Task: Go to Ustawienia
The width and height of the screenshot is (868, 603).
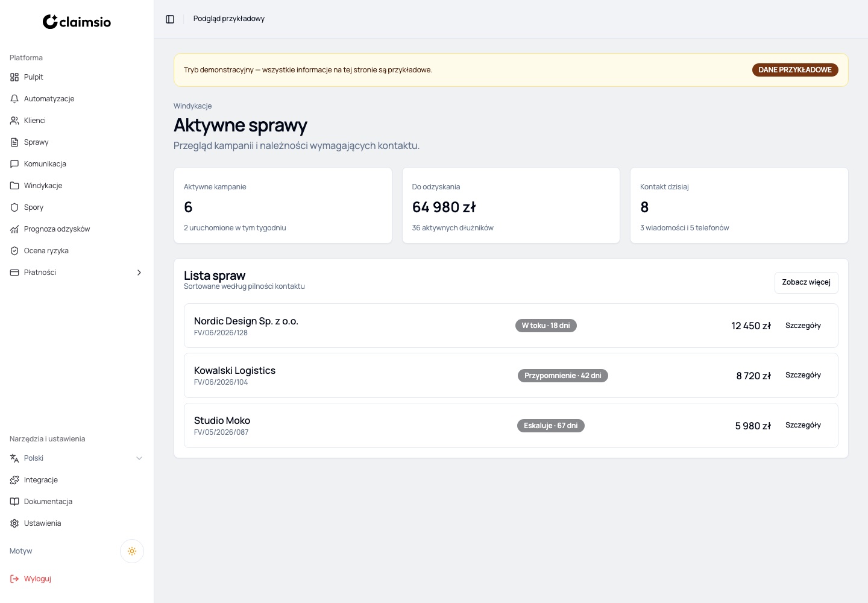Action: tap(77, 523)
